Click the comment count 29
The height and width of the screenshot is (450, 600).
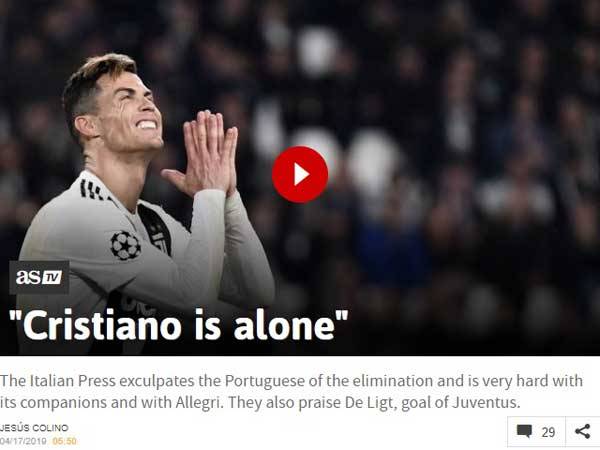(548, 432)
